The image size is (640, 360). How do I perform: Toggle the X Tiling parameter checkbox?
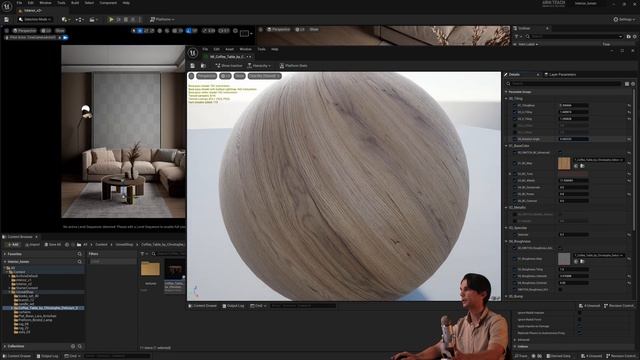point(515,112)
